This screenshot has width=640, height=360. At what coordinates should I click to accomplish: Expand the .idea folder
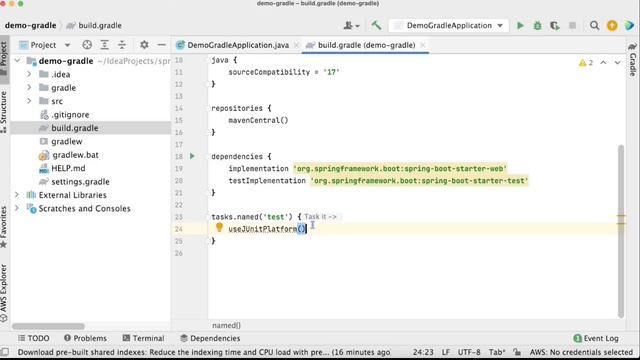coord(29,74)
